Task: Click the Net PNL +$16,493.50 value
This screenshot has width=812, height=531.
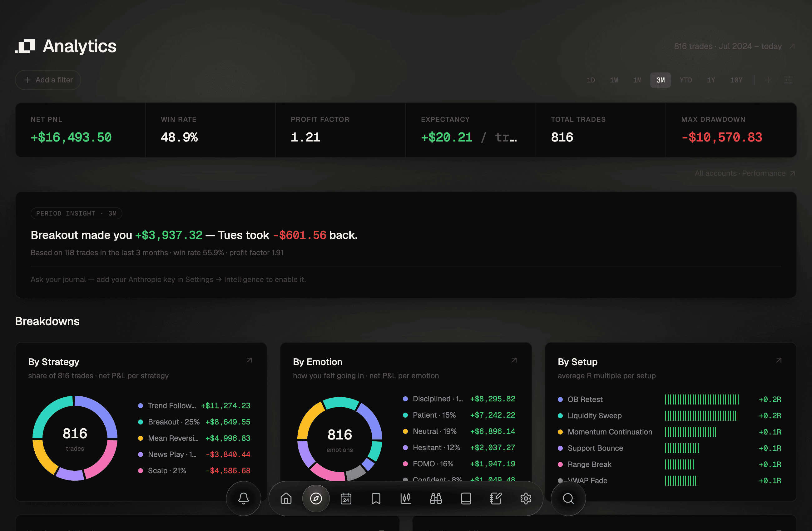Action: click(71, 137)
